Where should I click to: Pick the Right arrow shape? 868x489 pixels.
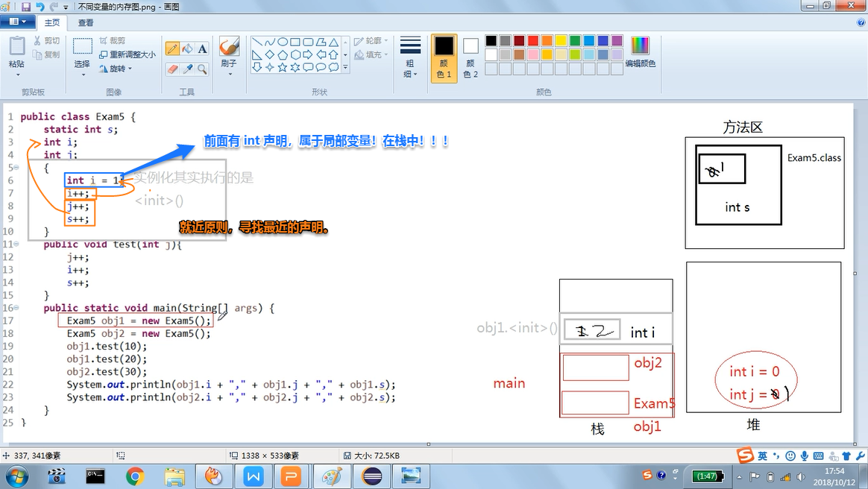coord(308,54)
